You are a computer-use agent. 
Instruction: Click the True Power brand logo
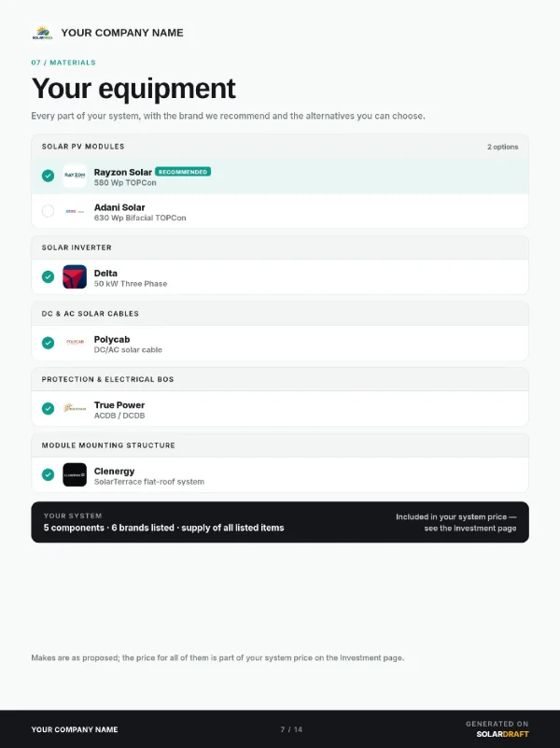click(75, 408)
